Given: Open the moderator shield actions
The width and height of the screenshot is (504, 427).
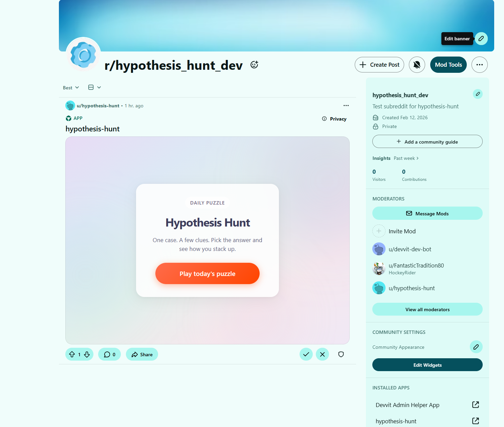Looking at the screenshot, I should coord(341,354).
